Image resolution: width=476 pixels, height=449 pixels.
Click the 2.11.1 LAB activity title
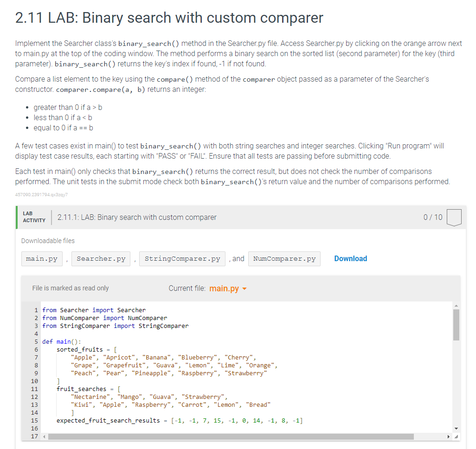point(137,218)
